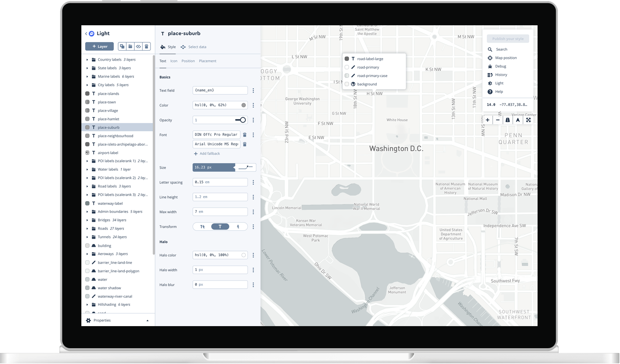This screenshot has height=364, width=620.
Task: Open the options menu for Letter spacing
Action: (x=253, y=182)
